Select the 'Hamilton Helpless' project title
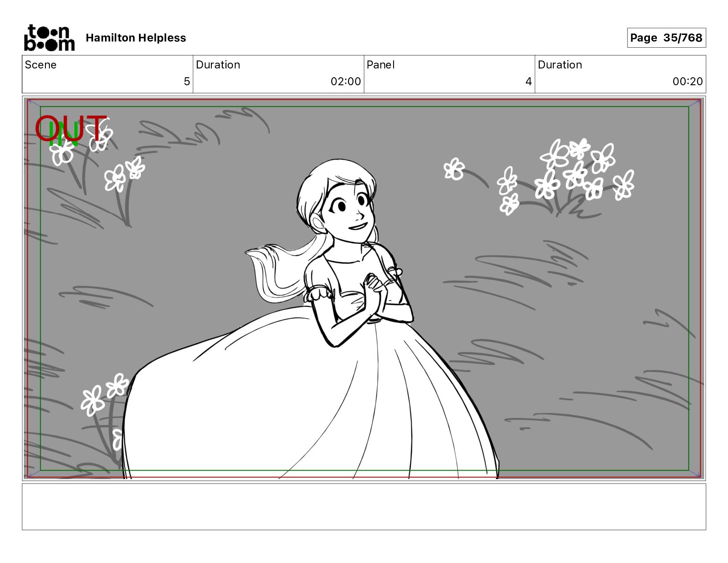The width and height of the screenshot is (728, 563). [x=136, y=38]
